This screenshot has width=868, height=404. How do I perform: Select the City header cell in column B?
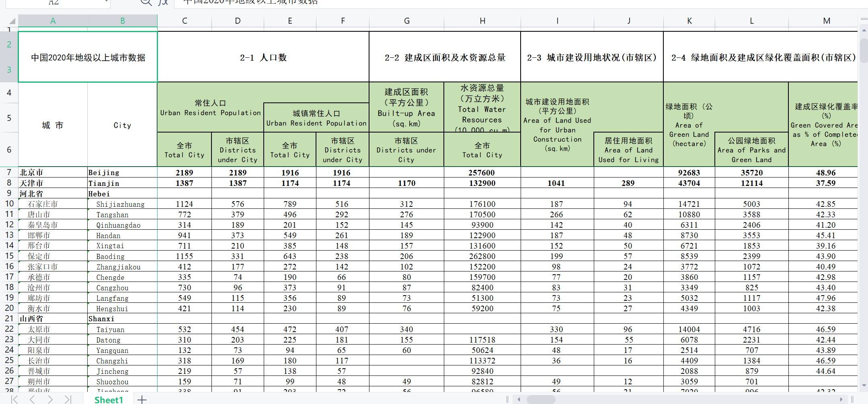tap(122, 125)
